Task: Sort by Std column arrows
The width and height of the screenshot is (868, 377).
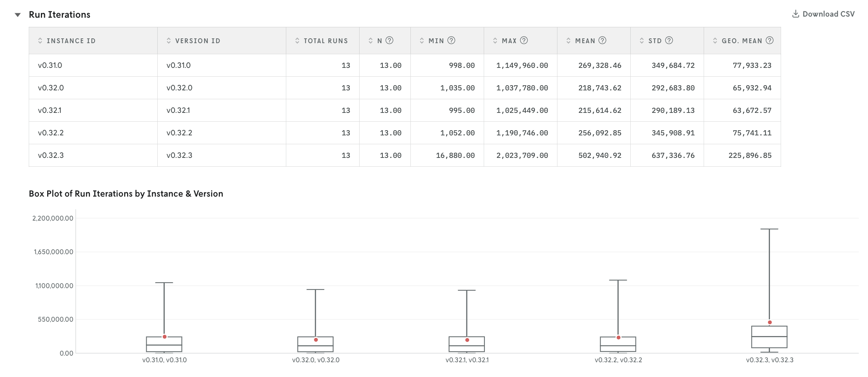Action: click(x=642, y=41)
